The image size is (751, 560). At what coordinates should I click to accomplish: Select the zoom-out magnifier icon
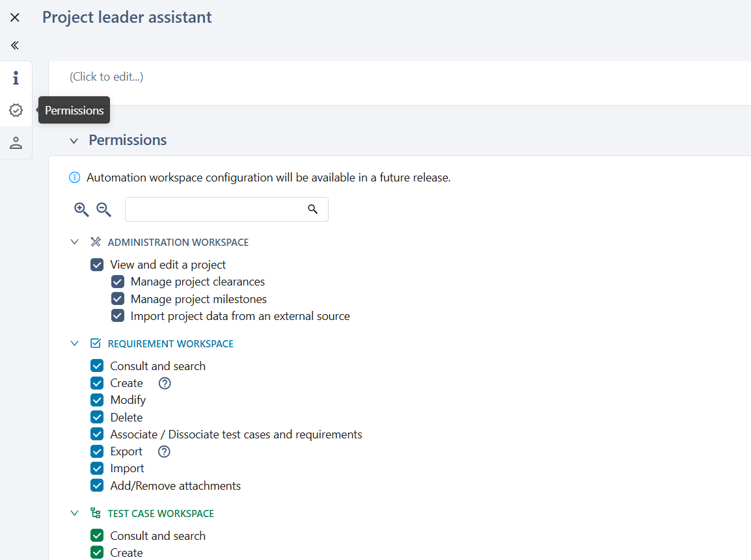tap(103, 209)
